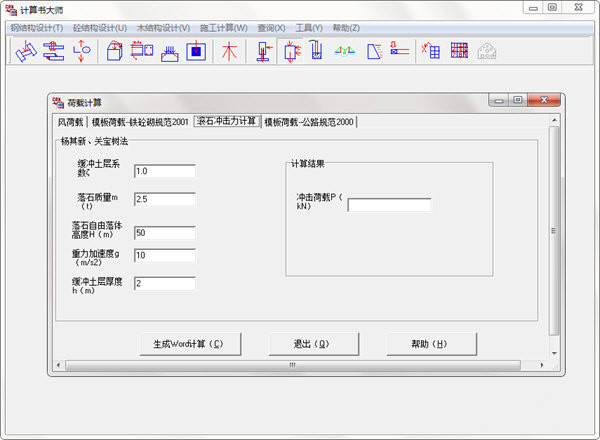Open the 施工计算(W) menu
600x440 pixels.
[x=224, y=28]
